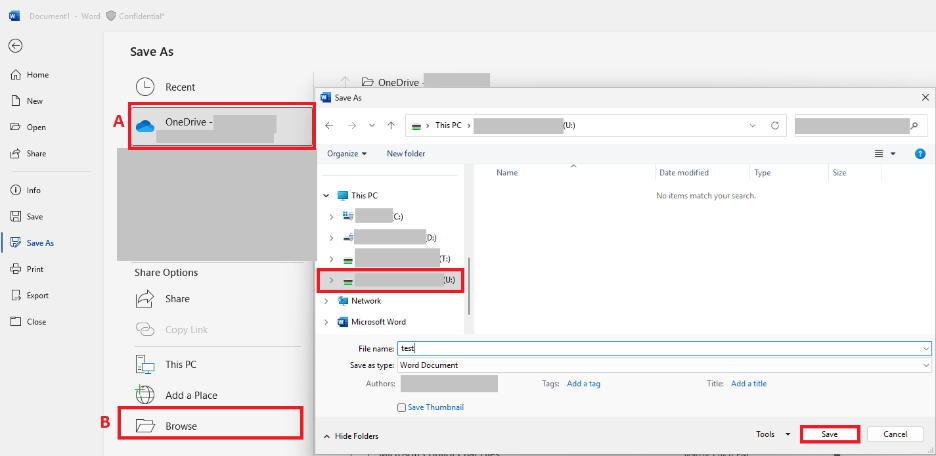Choose Close in the backstage sidebar
The image size is (936, 456).
[28, 322]
